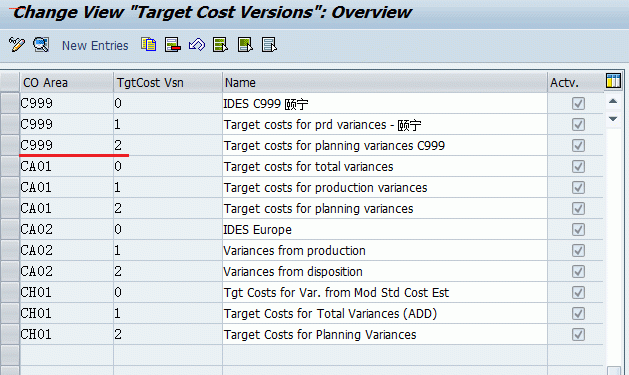Image resolution: width=629 pixels, height=375 pixels.
Task: Toggle Actv. for Tgt Costs for Var. from Mod Std
Action: click(x=578, y=292)
